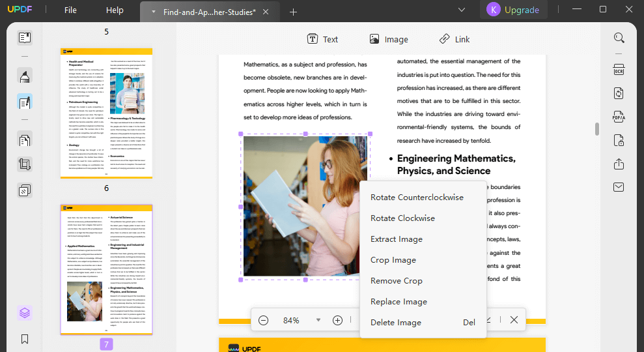Open the Share upload icon
Image resolution: width=644 pixels, height=352 pixels.
pyautogui.click(x=619, y=164)
